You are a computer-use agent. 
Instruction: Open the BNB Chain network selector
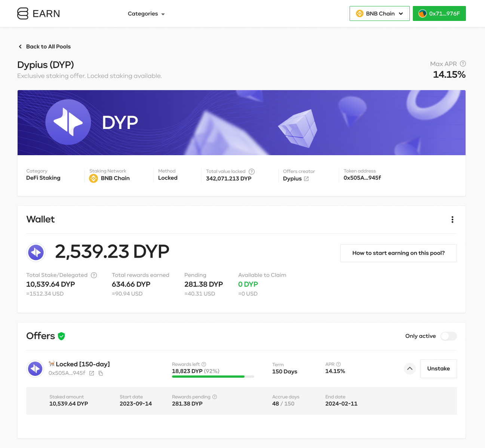380,13
